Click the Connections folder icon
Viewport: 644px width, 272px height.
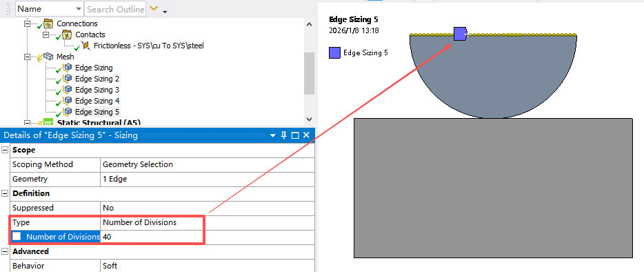click(x=48, y=23)
